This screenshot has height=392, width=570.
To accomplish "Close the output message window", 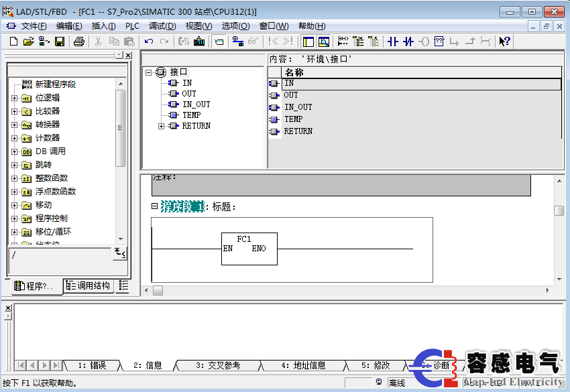I will [x=8, y=308].
